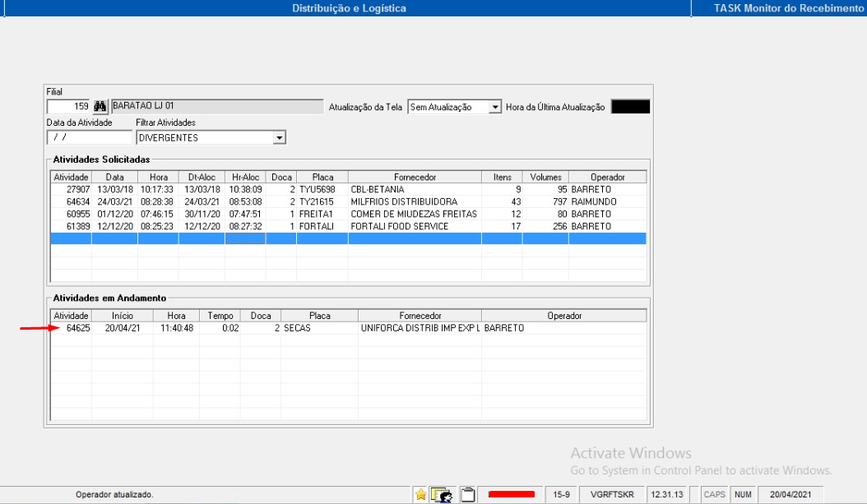The image size is (867, 504).
Task: Click the 15-9 status bar entry
Action: [x=561, y=495]
